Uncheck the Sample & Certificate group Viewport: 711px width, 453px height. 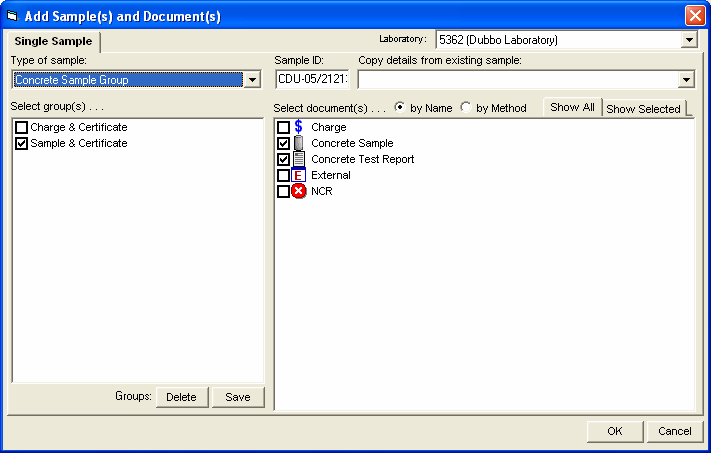pyautogui.click(x=21, y=144)
